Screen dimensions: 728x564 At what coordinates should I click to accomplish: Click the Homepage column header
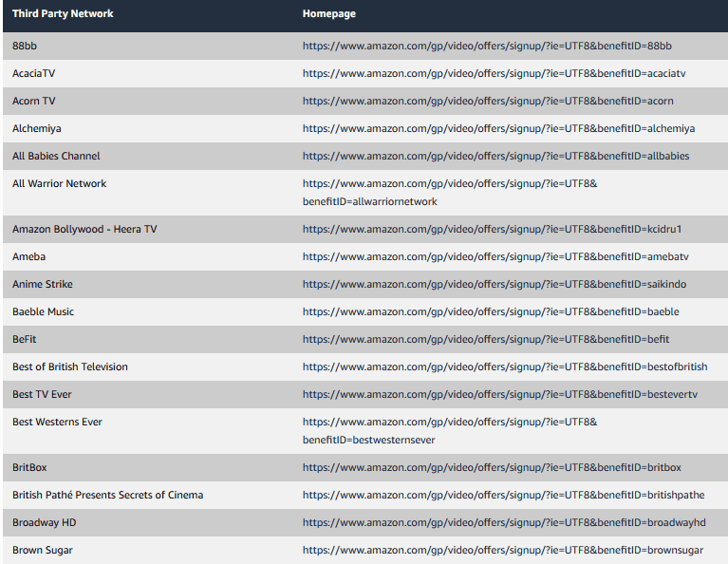(x=329, y=13)
